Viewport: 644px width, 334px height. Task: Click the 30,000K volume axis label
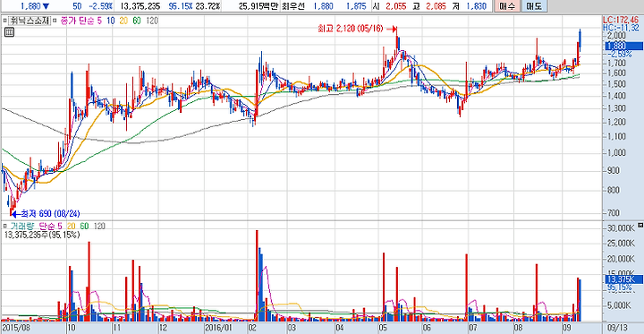[620, 227]
